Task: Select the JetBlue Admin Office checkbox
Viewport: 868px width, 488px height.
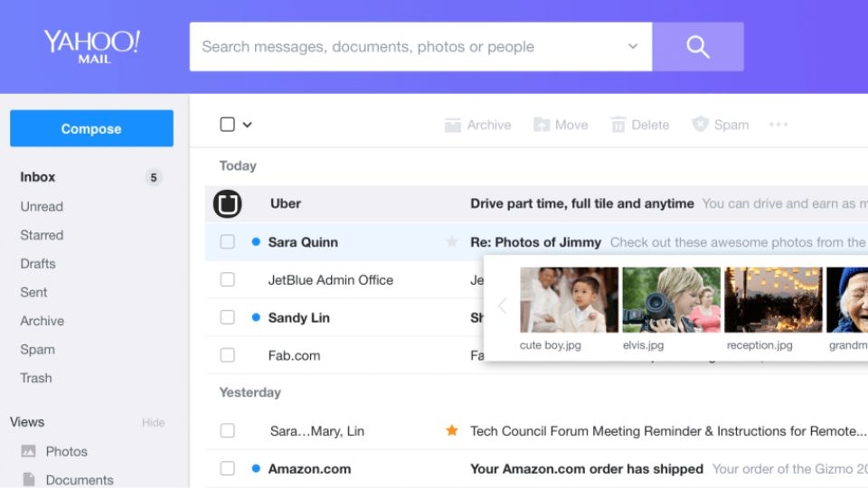Action: tap(228, 279)
